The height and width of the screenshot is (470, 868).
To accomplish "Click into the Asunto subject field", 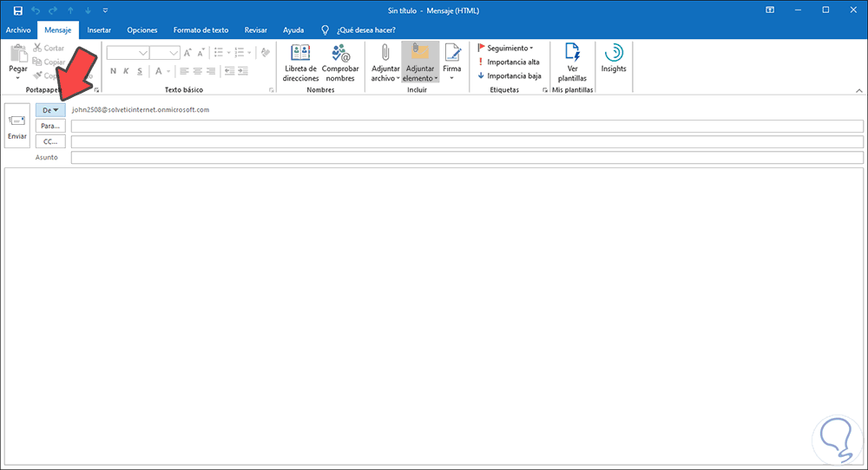I will tap(467, 158).
